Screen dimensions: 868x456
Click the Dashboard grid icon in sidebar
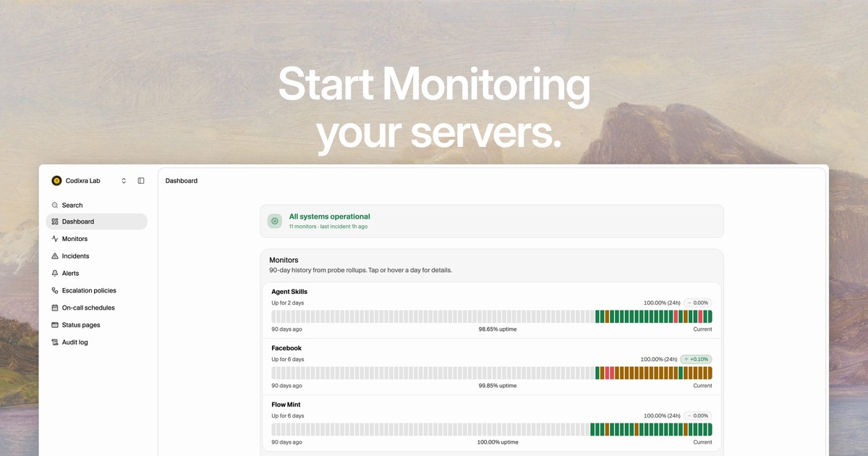[x=55, y=221]
